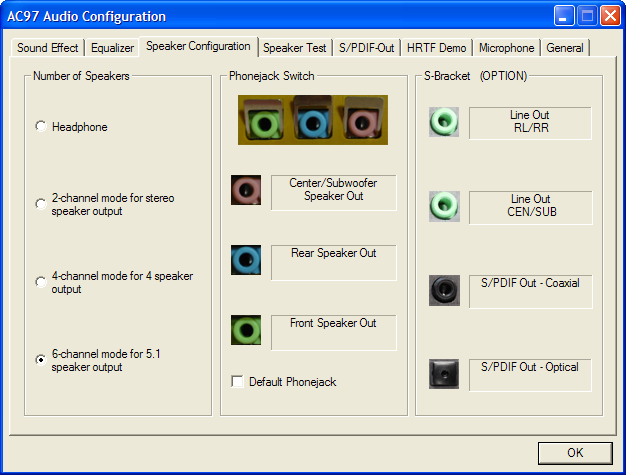Click the blue jack in the phonejack photo
Viewport: 626px width, 475px height.
click(x=313, y=123)
